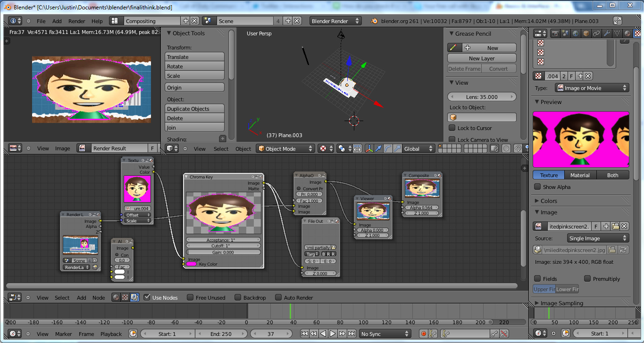
Task: Adjust the Lens 35.000 slider
Action: 482,97
